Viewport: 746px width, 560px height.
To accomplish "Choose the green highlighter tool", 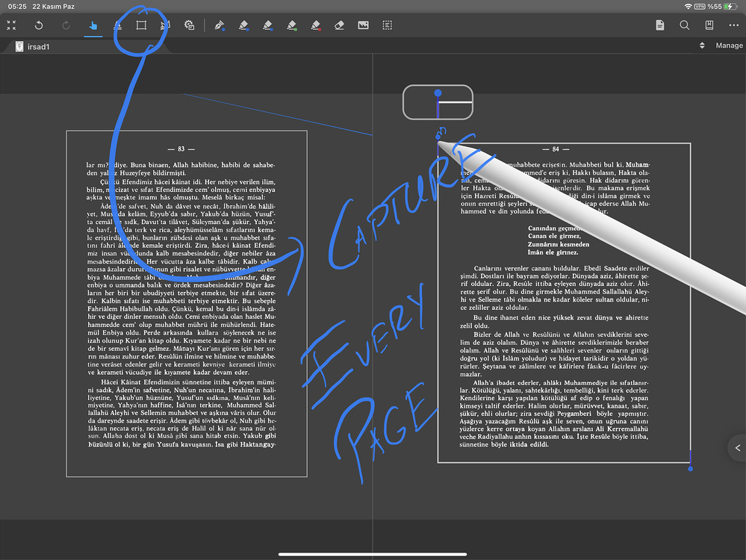I will 292,25.
